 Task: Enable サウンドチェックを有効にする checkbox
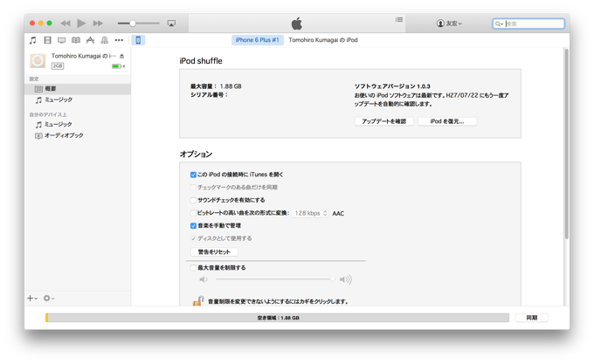point(193,200)
